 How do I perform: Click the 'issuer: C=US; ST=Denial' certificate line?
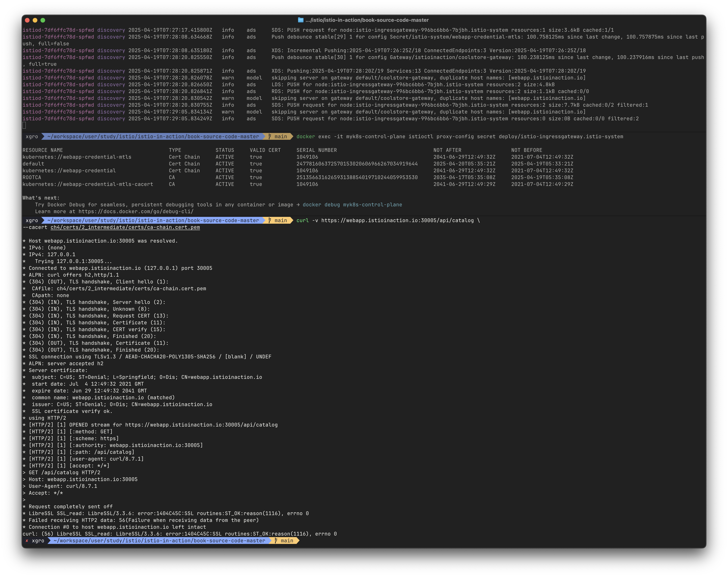(x=118, y=404)
